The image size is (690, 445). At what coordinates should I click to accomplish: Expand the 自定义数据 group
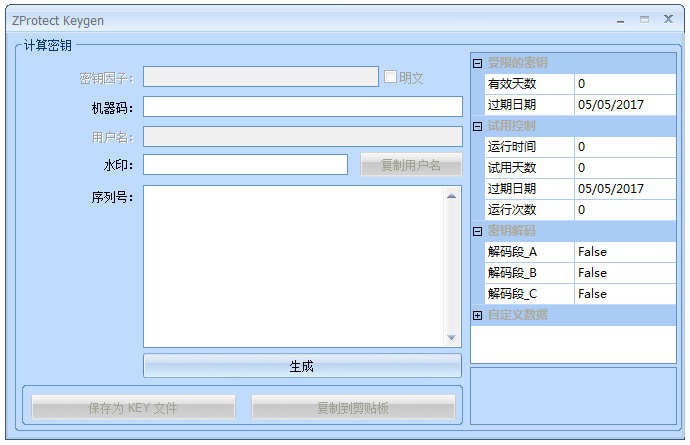(477, 315)
